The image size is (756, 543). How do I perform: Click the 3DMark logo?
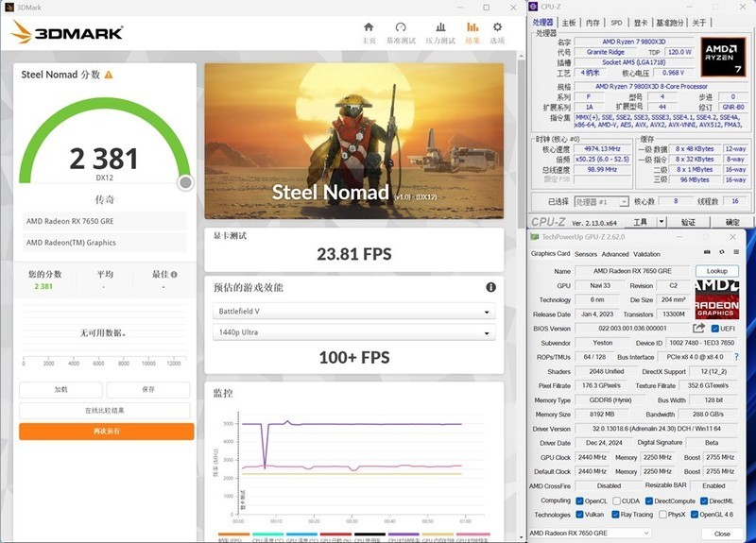tap(67, 32)
